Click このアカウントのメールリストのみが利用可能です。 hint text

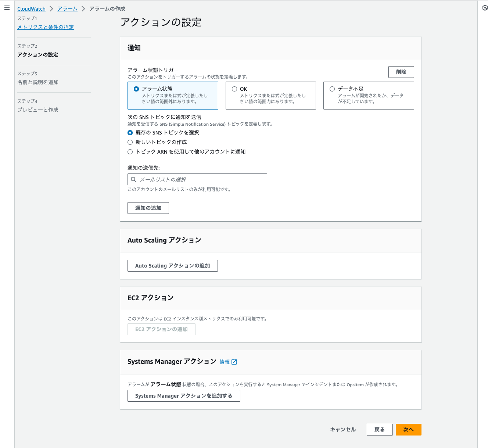click(179, 190)
